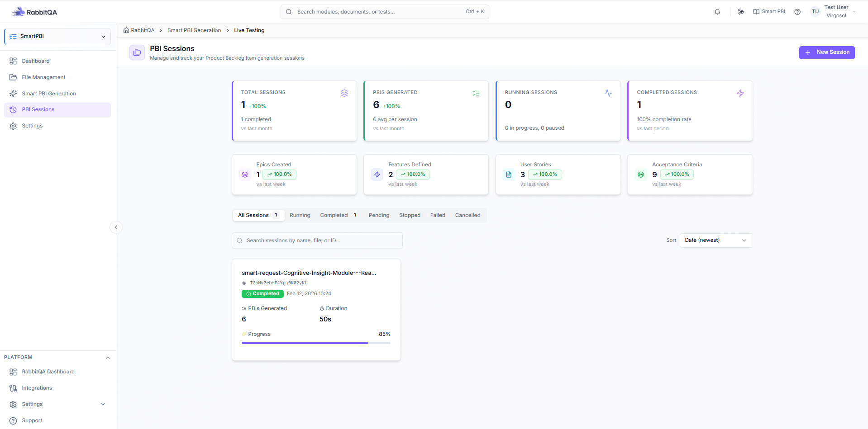868x429 pixels.
Task: Open File Management in sidebar
Action: point(57,77)
